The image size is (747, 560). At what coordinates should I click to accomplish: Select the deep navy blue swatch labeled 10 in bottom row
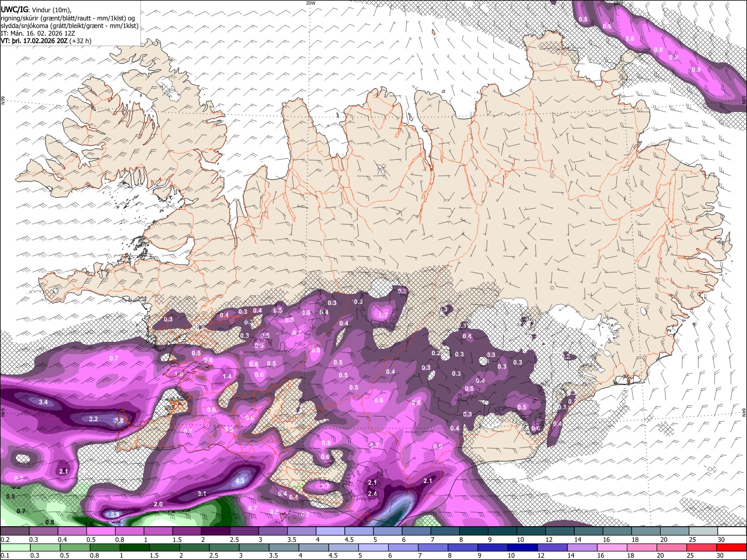(x=522, y=547)
